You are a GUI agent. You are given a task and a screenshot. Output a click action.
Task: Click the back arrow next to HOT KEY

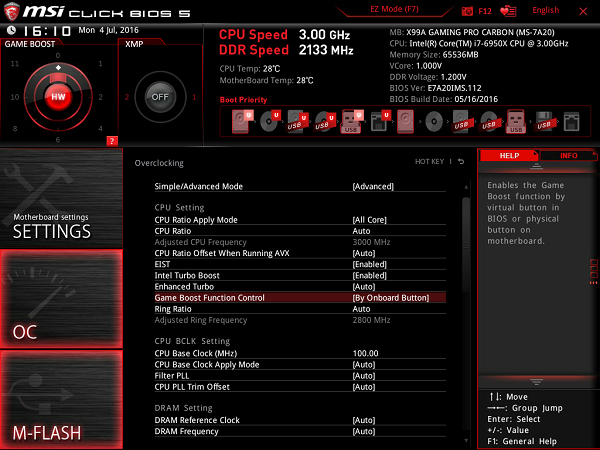pyautogui.click(x=461, y=162)
